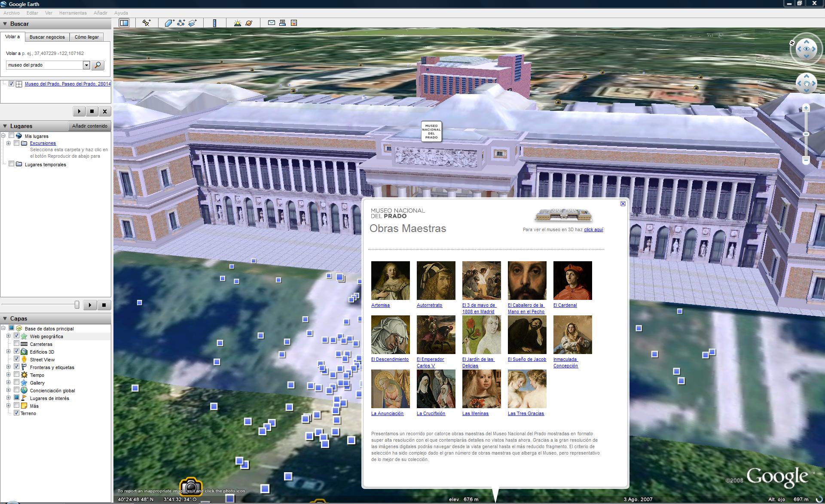This screenshot has width=825, height=504.
Task: Click the Artemisa painting thumbnail
Action: tap(391, 281)
